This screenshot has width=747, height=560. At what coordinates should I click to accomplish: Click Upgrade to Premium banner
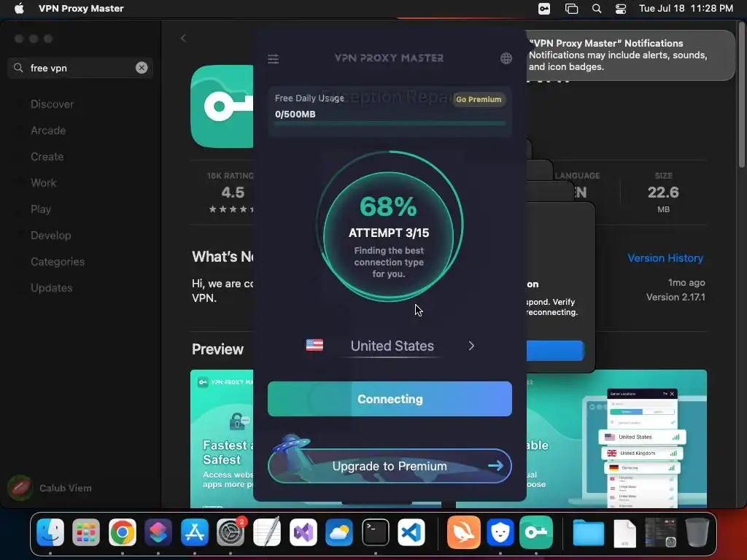(390, 466)
